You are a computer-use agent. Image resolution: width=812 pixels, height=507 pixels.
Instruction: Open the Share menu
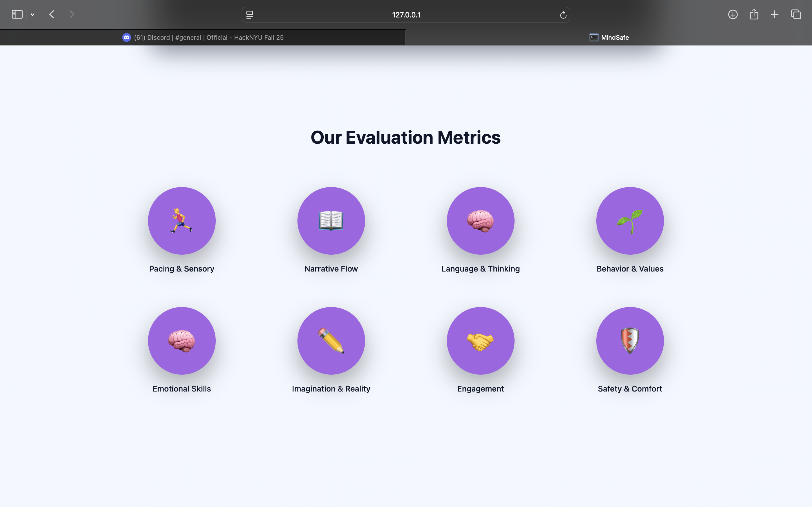pos(754,14)
